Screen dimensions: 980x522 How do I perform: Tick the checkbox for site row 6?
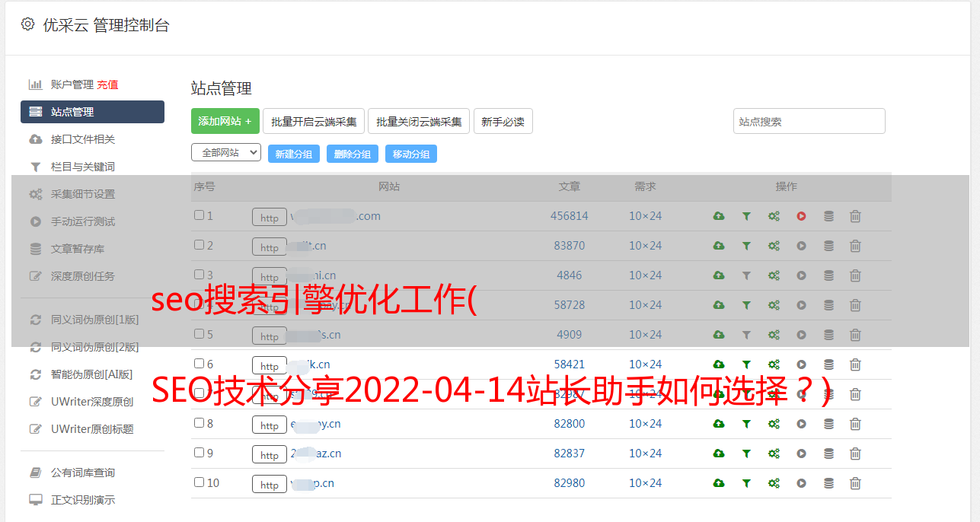pyautogui.click(x=199, y=364)
